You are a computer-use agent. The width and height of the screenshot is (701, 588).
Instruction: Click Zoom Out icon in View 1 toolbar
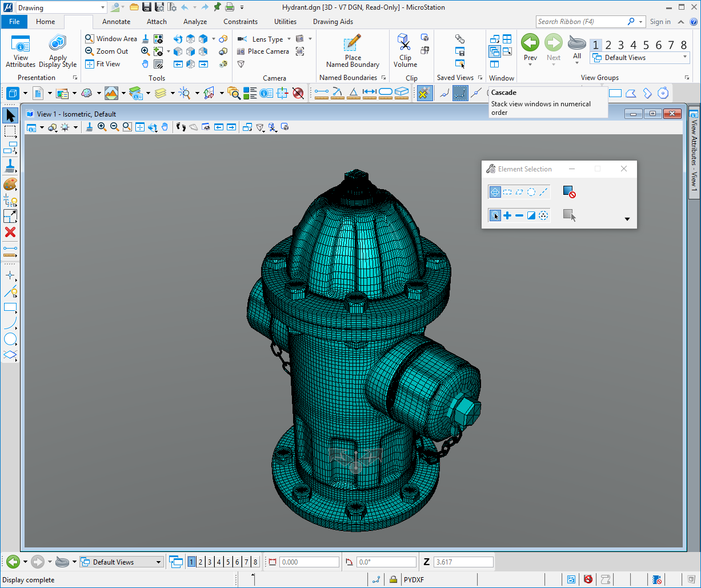(114, 127)
